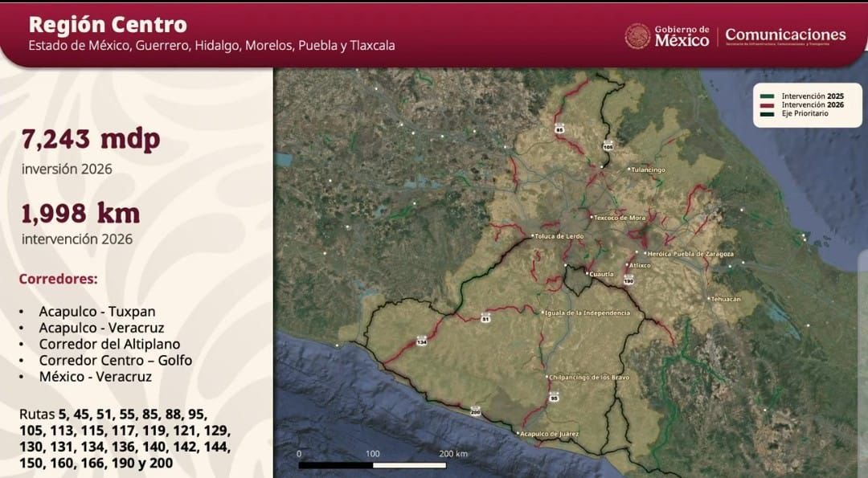Click the dark Eje Prioritario legend swatch

coord(768,114)
